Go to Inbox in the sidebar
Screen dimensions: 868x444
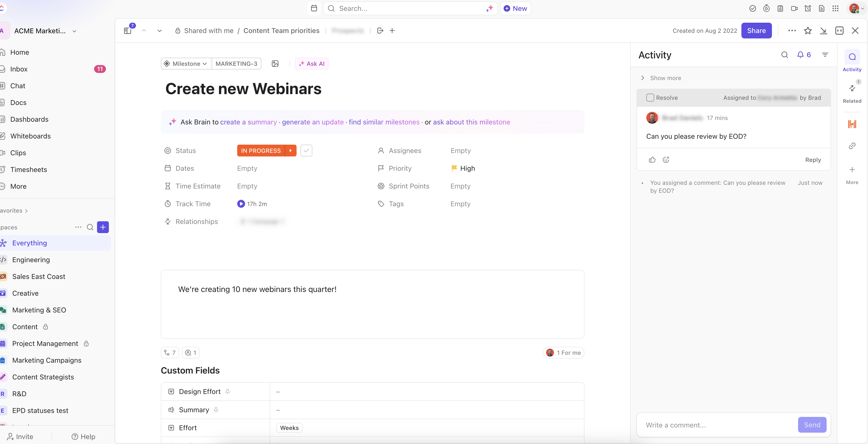(x=19, y=69)
